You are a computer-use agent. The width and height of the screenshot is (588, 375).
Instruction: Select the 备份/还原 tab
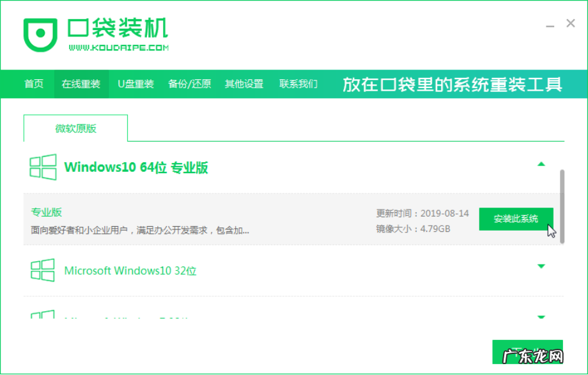coord(189,83)
